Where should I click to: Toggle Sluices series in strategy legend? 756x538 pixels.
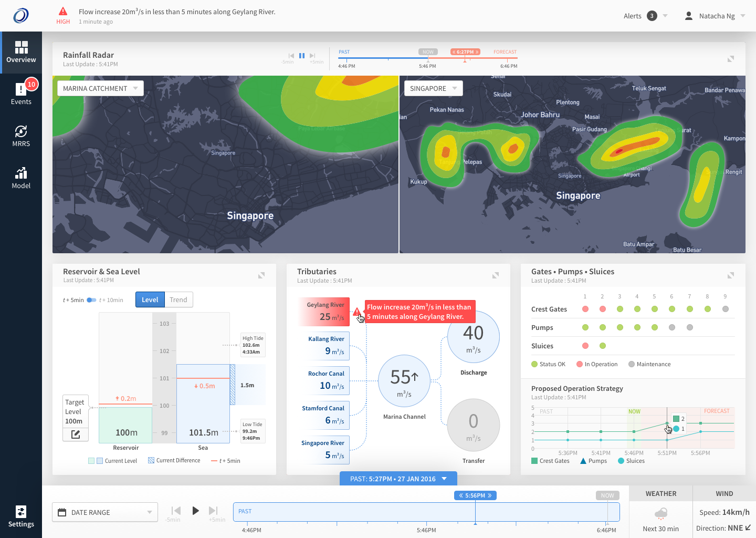[631, 461]
